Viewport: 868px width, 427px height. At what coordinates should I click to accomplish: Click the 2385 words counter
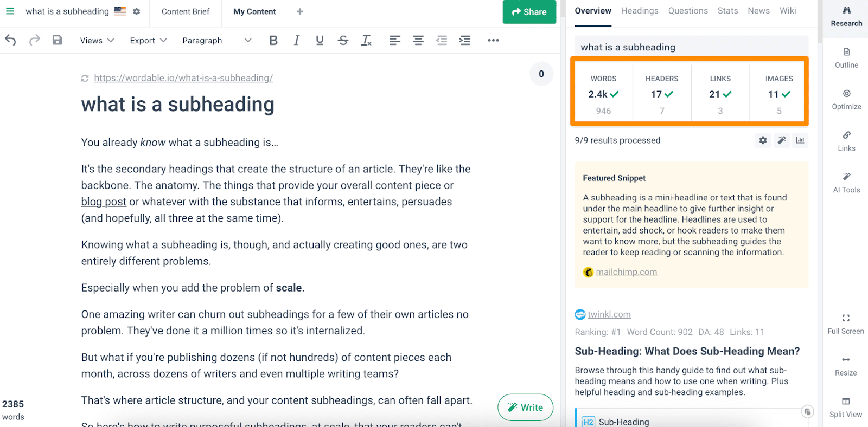(13, 410)
